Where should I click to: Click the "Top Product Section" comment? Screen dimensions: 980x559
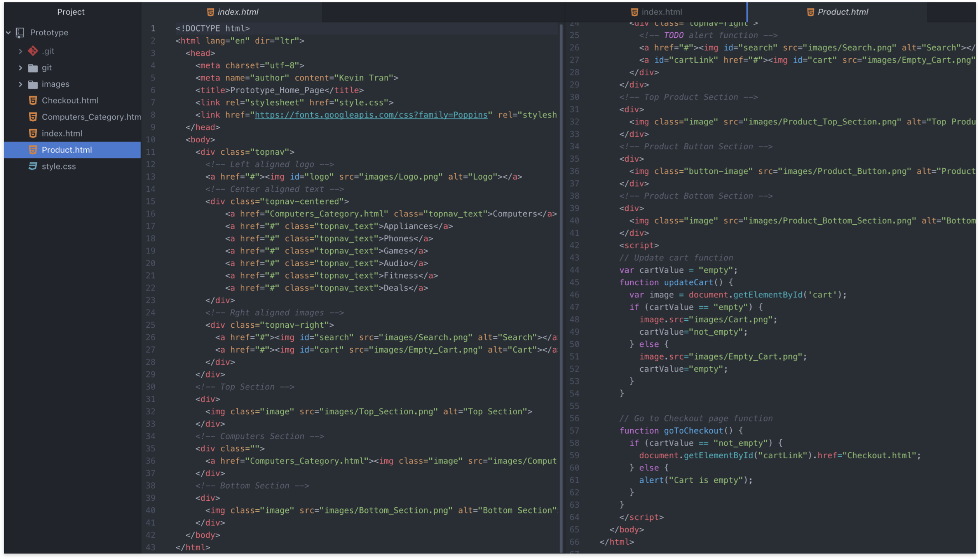click(689, 97)
